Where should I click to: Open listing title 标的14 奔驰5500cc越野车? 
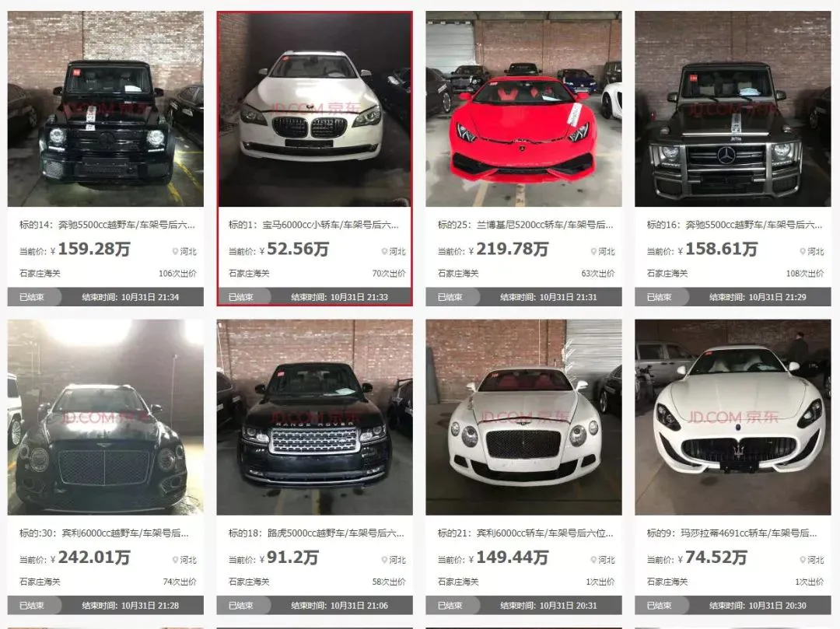pyautogui.click(x=107, y=225)
